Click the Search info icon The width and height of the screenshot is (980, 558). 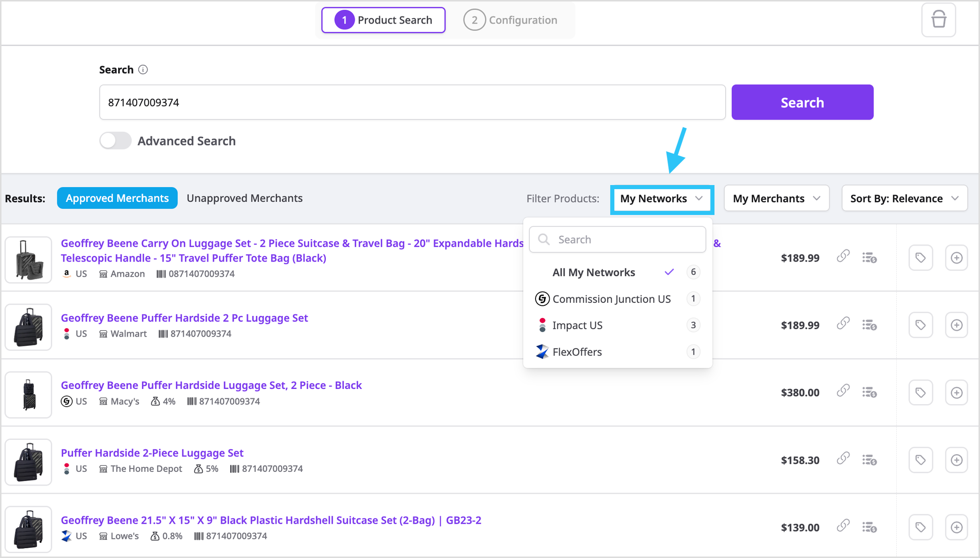[143, 70]
